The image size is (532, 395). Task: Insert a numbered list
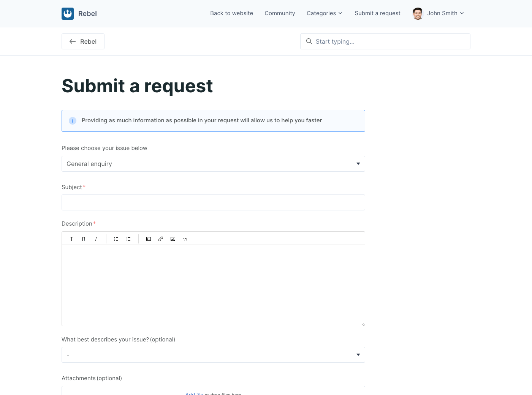coord(128,239)
